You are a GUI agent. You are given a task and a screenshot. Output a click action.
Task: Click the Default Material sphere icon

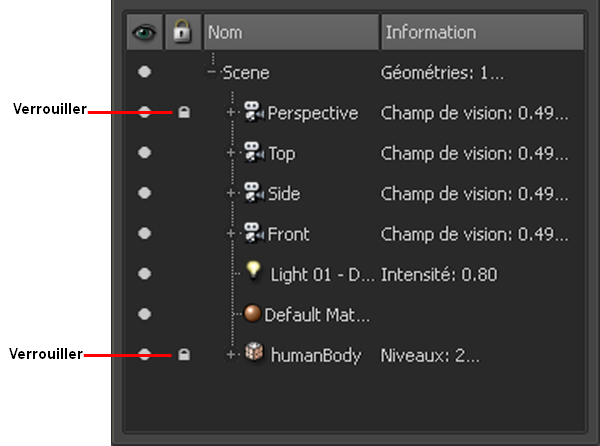click(x=252, y=314)
